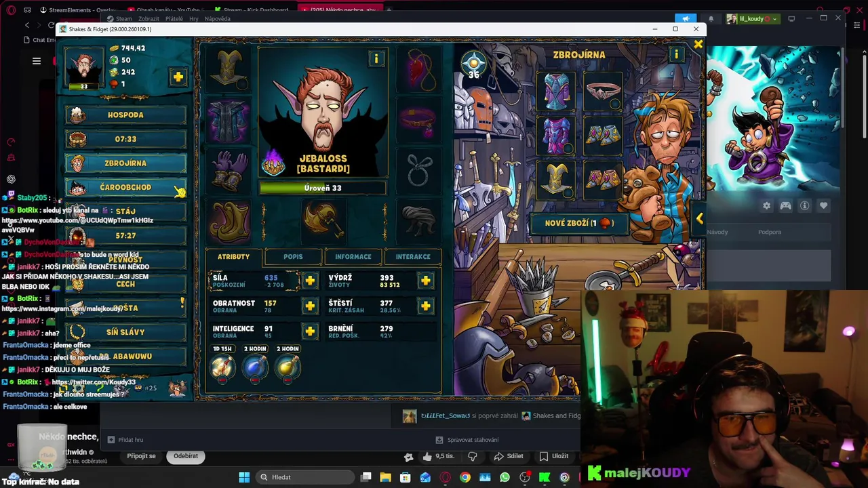Add mushrooms with the yellow plus
The image size is (868, 488).
tap(178, 77)
